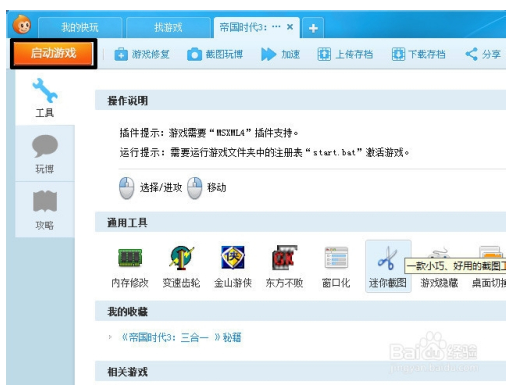
Task: Open the 玩博 speech bubble sidebar item
Action: pos(45,154)
